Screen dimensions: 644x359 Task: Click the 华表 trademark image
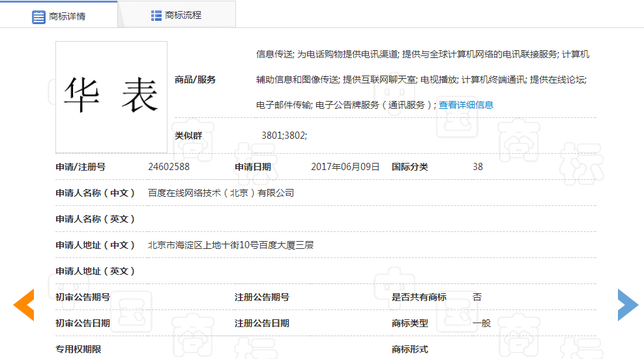(111, 97)
